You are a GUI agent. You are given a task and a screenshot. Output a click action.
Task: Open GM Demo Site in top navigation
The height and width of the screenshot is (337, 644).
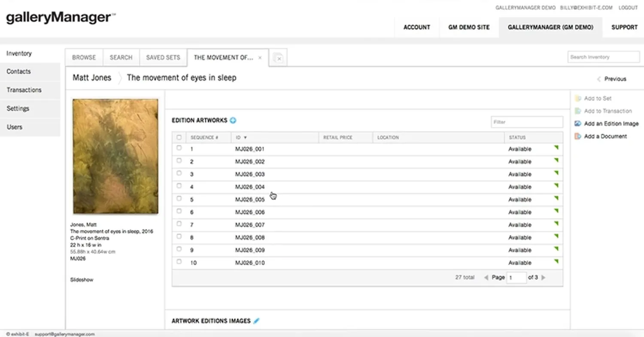[x=469, y=27]
